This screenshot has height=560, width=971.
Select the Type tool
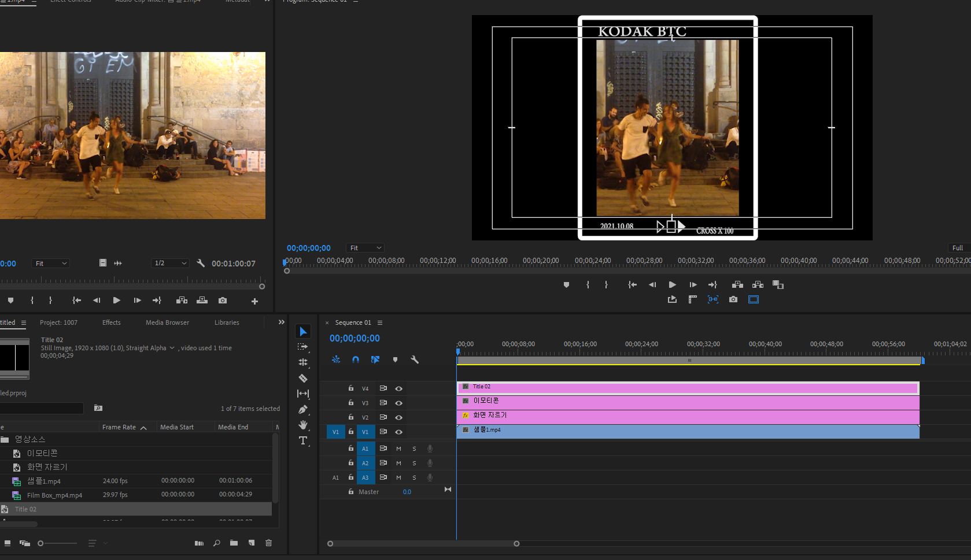(x=303, y=441)
